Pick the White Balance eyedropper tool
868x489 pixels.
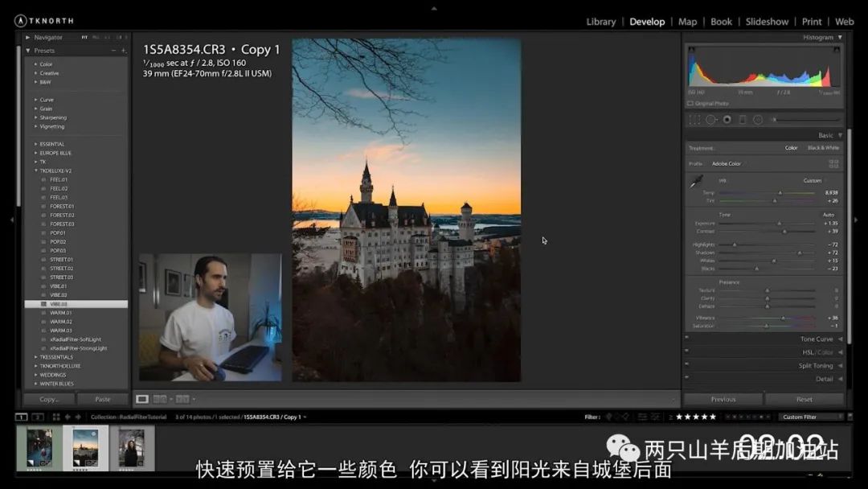point(696,182)
